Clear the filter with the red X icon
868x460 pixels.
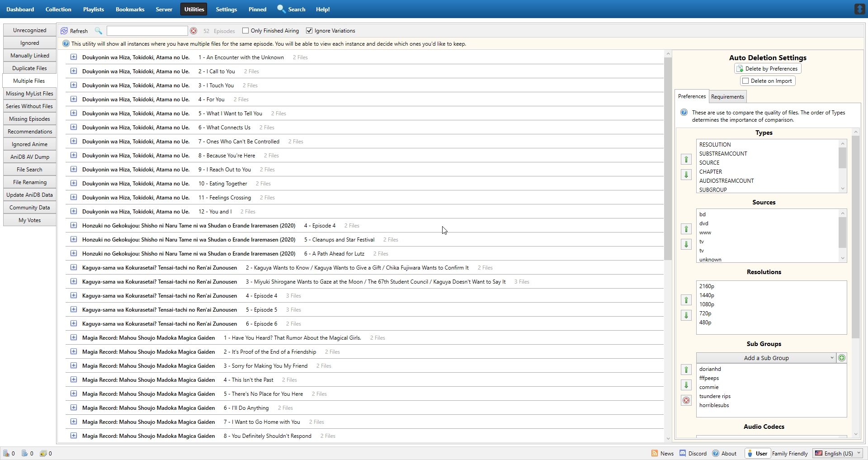(193, 31)
